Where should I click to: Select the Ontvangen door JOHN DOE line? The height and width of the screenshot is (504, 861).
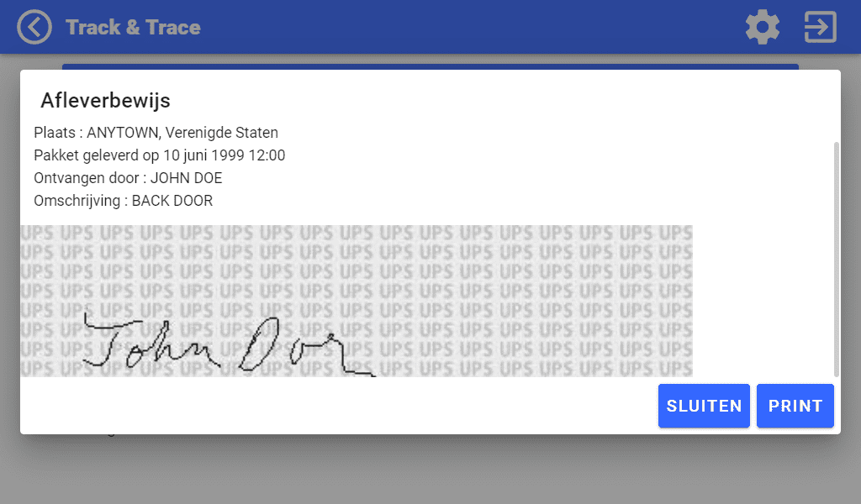click(x=128, y=178)
